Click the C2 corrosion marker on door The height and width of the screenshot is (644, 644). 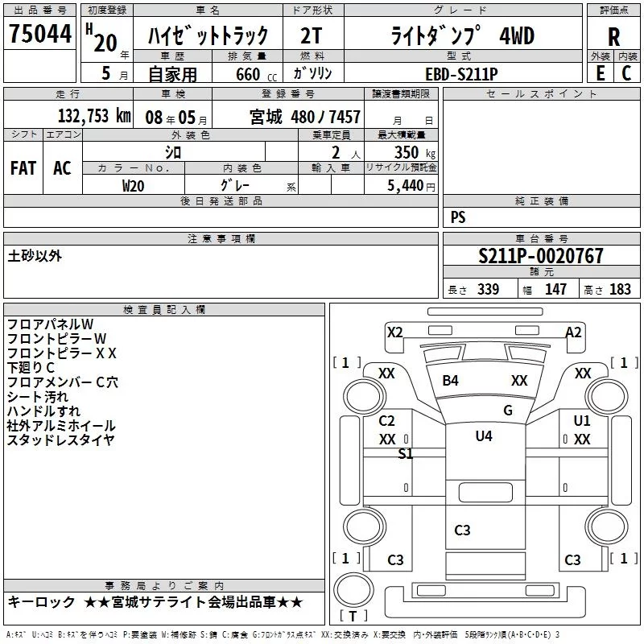click(386, 421)
